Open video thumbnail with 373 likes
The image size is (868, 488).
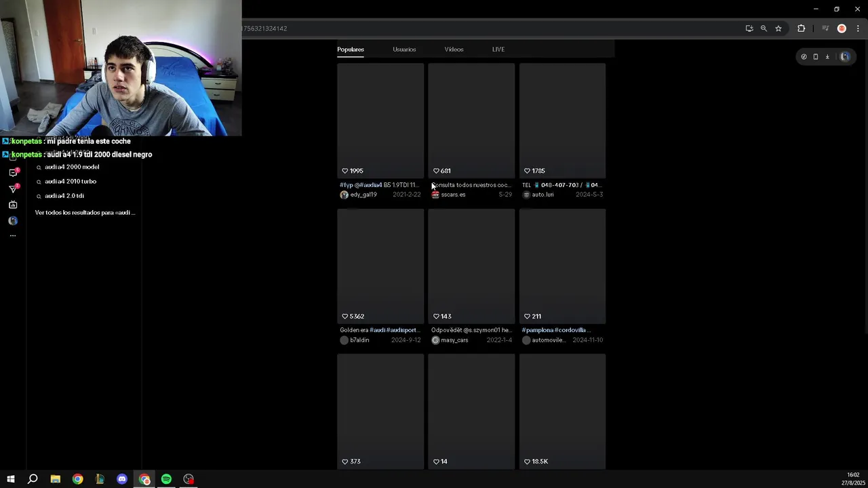click(x=380, y=411)
